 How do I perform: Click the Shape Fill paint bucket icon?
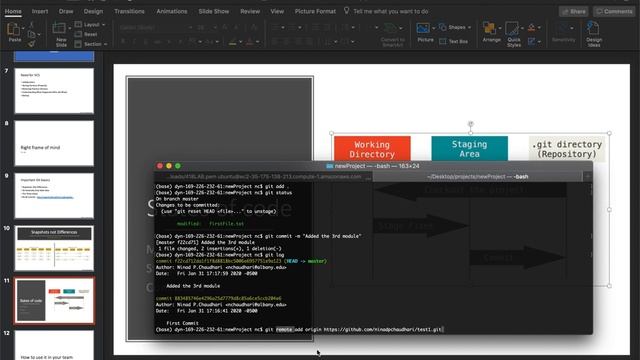point(531,27)
